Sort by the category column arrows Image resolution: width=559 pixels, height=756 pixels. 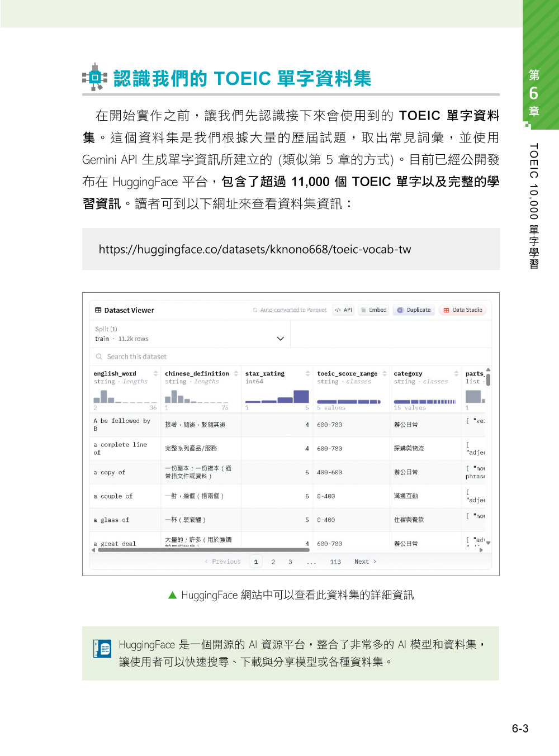point(456,373)
